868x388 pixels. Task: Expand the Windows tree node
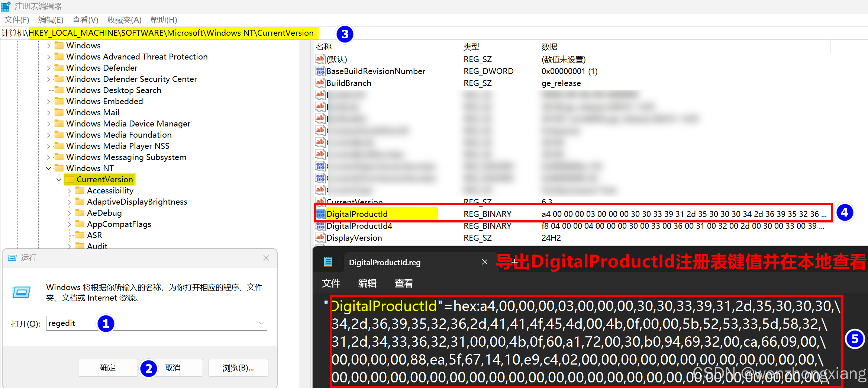coord(48,46)
